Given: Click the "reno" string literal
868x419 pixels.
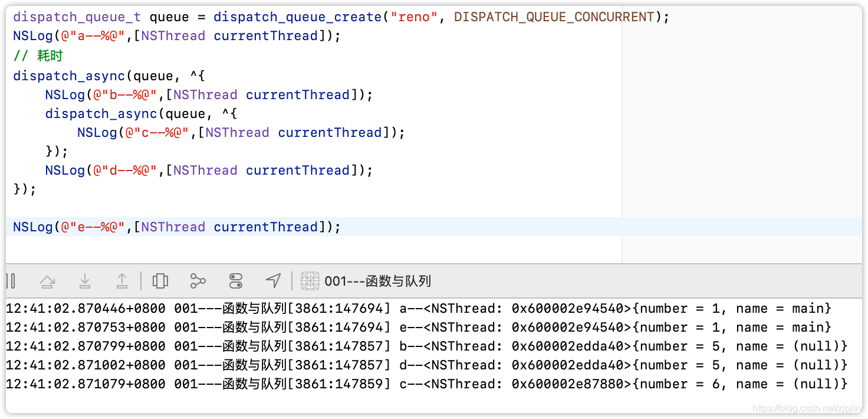Looking at the screenshot, I should 415,17.
